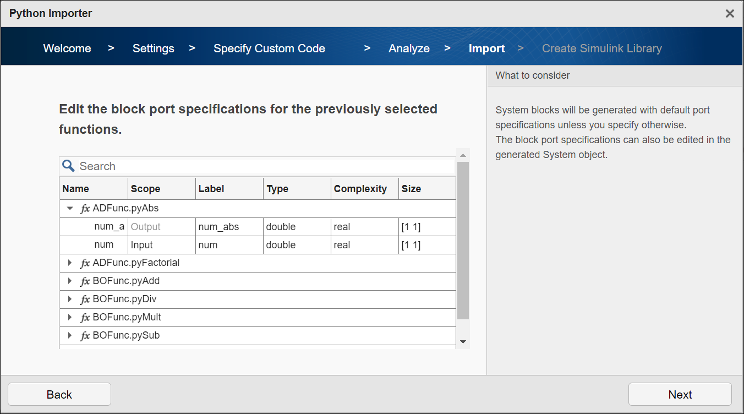Open the Settings step
The image size is (744, 414).
[153, 48]
